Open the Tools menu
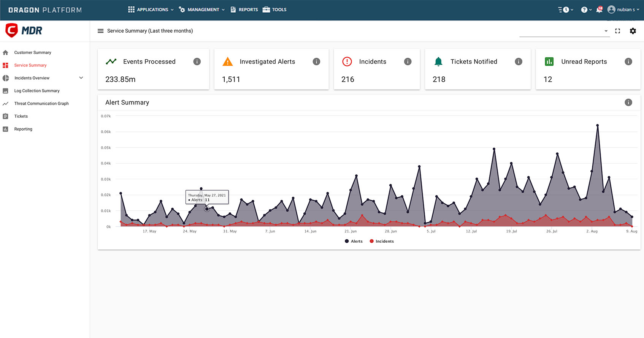The height and width of the screenshot is (338, 644). [274, 9]
